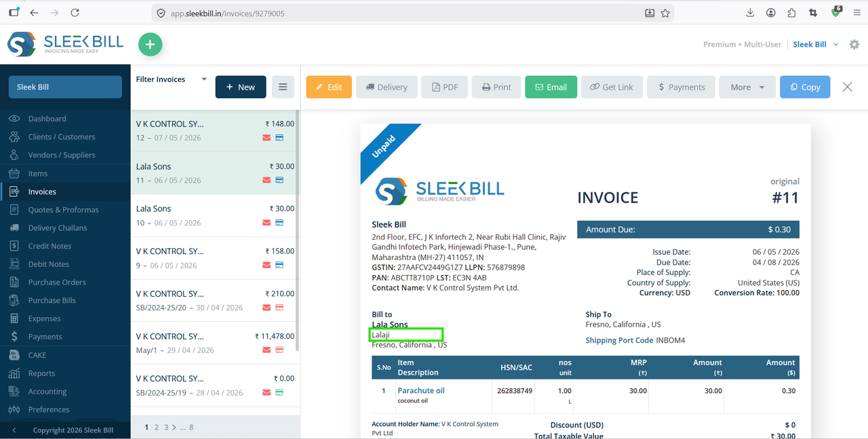Viewport: 868px width, 439px height.
Task: Click the payment card icon on invoice 11 row
Action: pyautogui.click(x=279, y=180)
